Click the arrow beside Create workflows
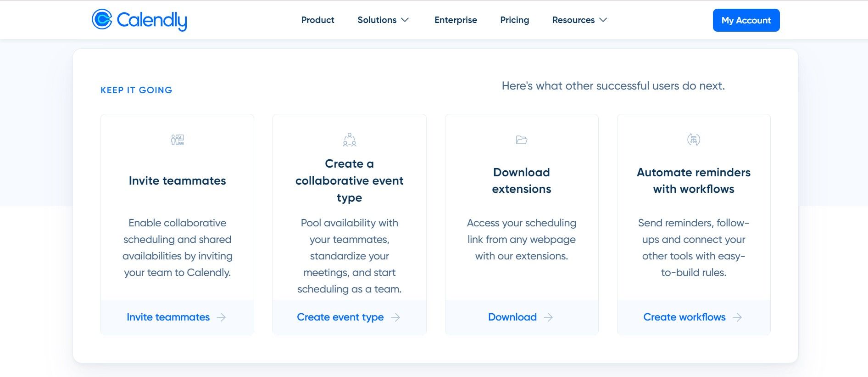The width and height of the screenshot is (868, 377). point(737,317)
